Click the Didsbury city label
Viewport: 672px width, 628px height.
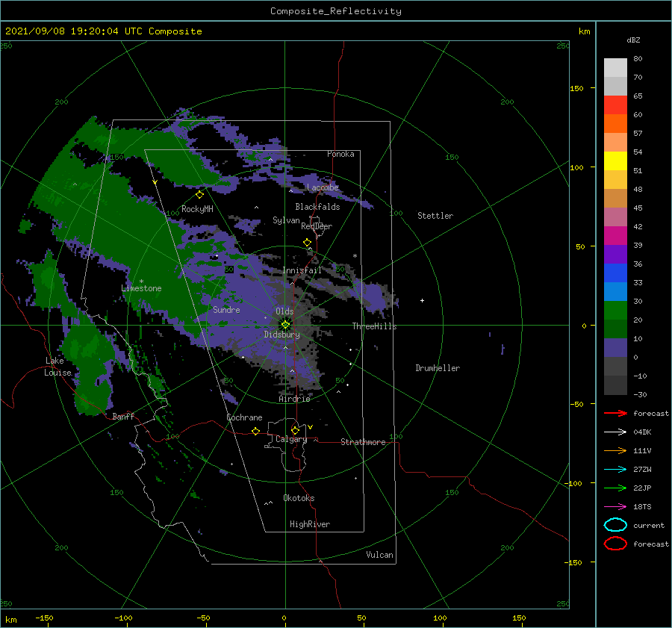tap(281, 335)
